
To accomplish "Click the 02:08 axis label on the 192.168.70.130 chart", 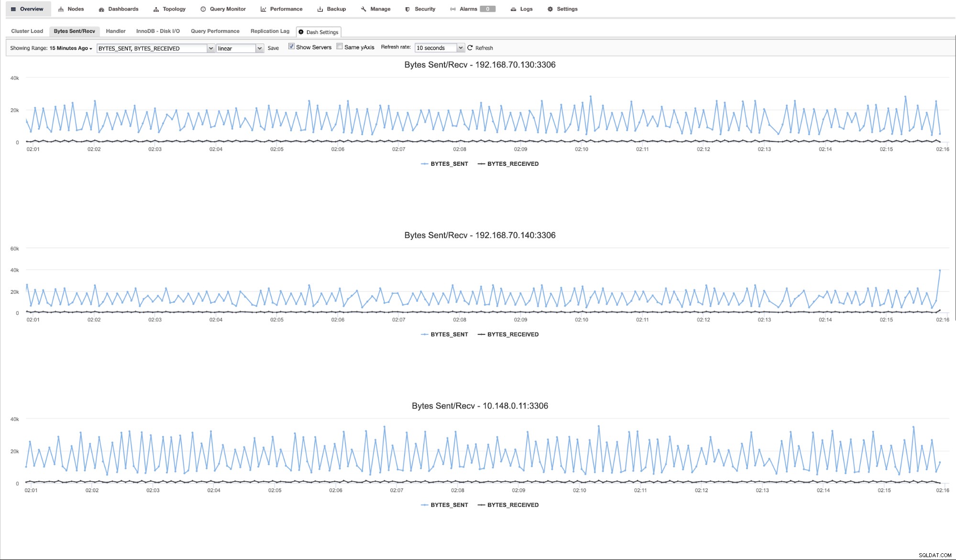I will point(459,150).
